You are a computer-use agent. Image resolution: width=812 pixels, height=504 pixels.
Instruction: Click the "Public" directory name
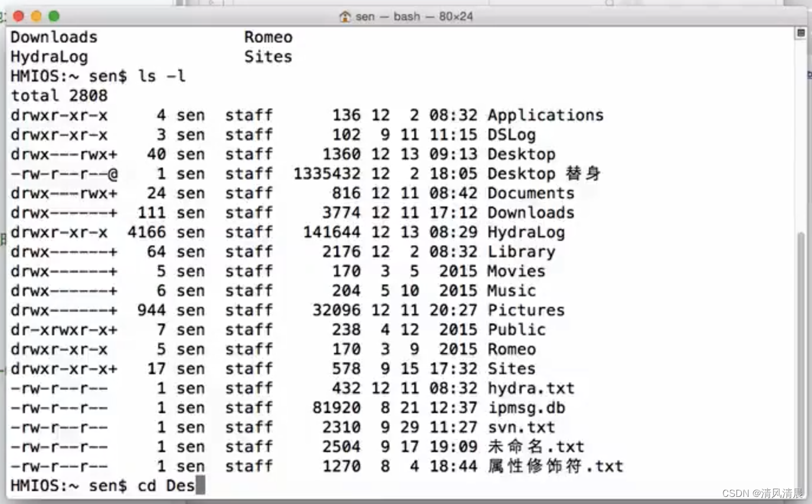516,329
